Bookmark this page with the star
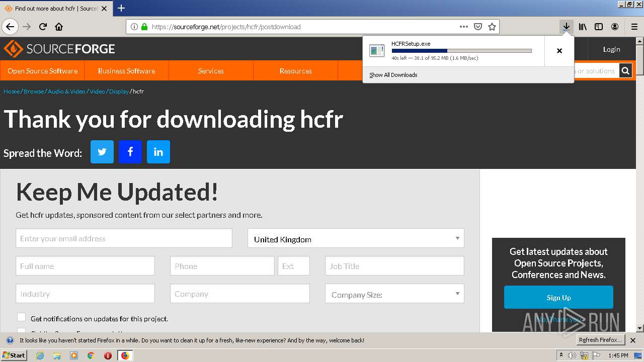The image size is (644, 362). [x=492, y=27]
